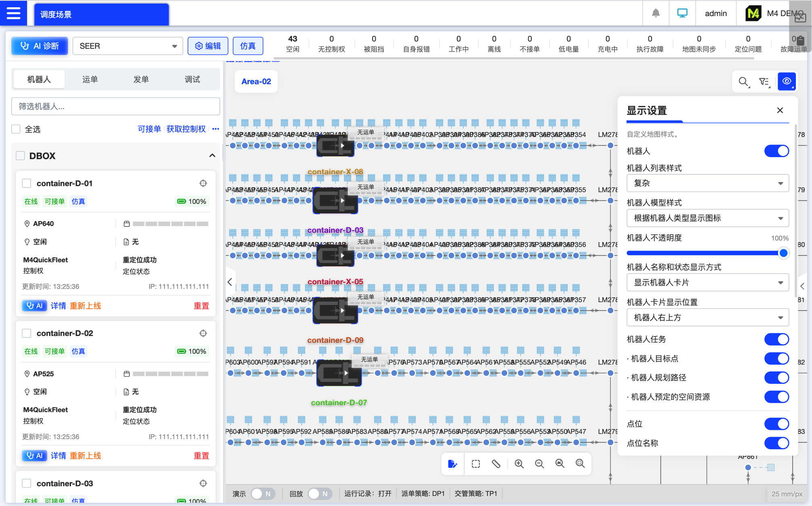Open the map filter icon
Image resolution: width=812 pixels, height=506 pixels.
[x=764, y=82]
